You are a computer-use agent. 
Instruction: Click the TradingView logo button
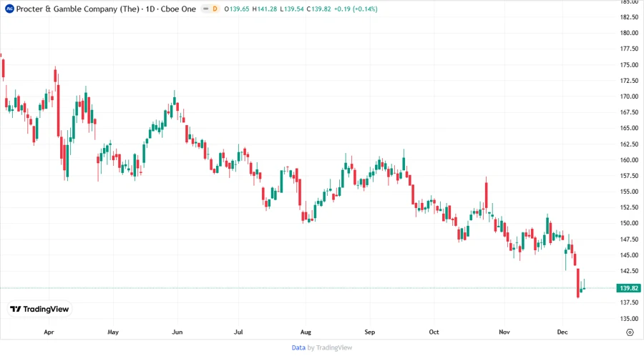pyautogui.click(x=40, y=310)
